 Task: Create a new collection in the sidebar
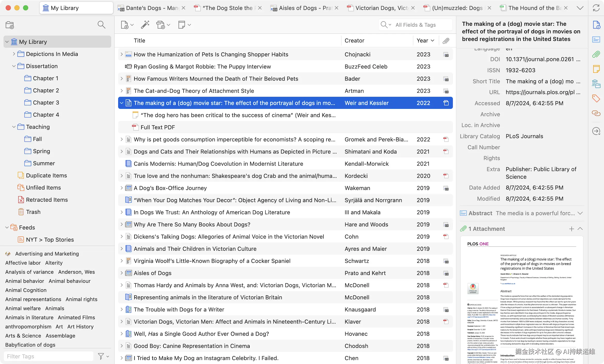[10, 25]
